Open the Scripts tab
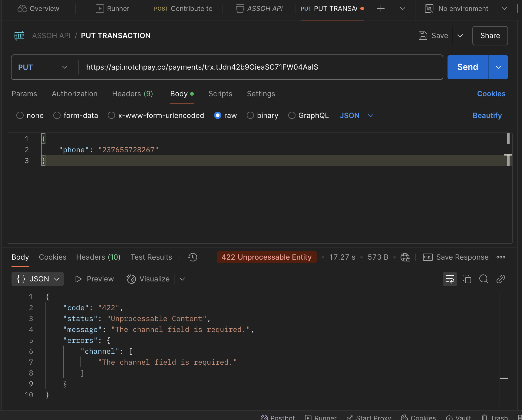 click(x=220, y=94)
